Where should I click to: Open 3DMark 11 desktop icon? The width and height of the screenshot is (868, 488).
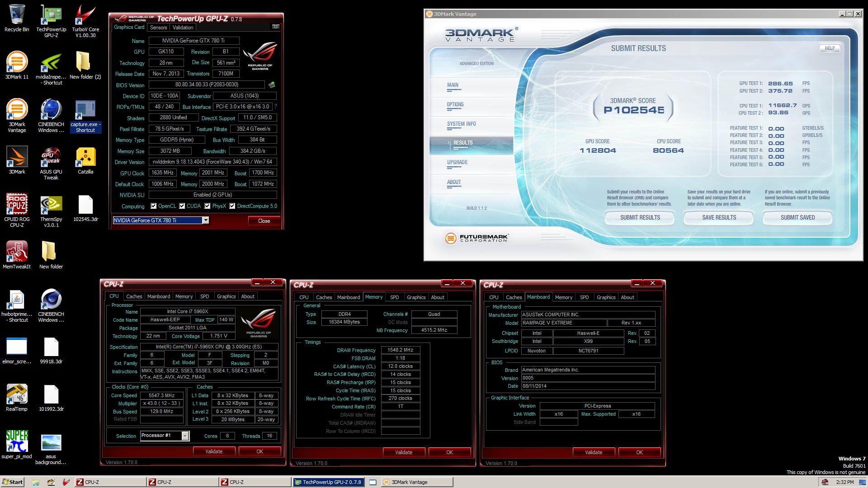[17, 66]
